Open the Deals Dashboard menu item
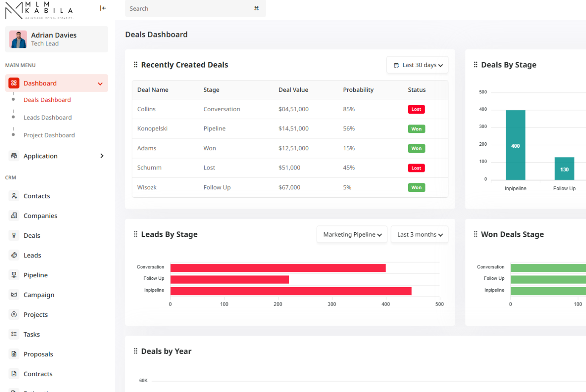Image resolution: width=586 pixels, height=392 pixels. [x=47, y=100]
